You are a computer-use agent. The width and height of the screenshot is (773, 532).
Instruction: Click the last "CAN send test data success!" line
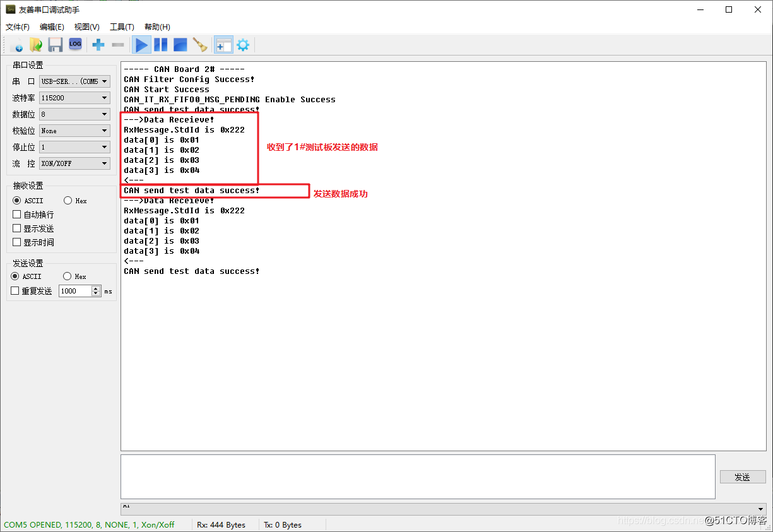point(192,271)
